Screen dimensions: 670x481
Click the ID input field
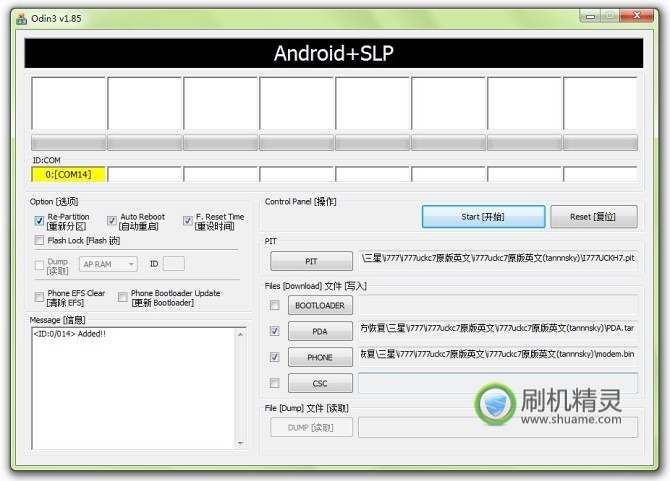tap(174, 264)
